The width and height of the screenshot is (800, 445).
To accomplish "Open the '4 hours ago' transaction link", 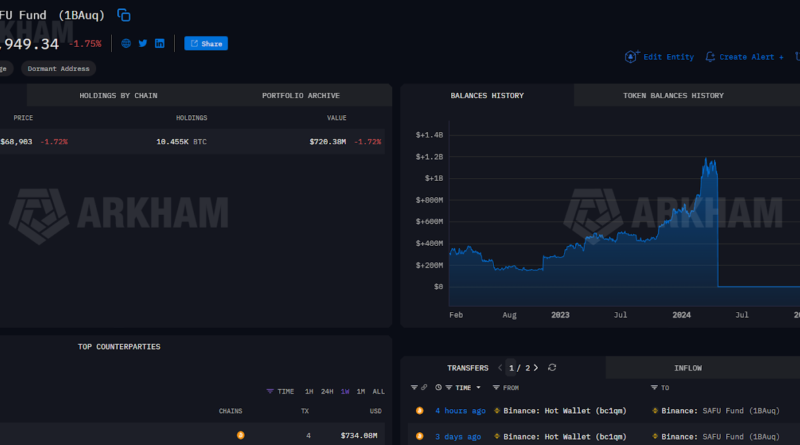I will tap(460, 411).
